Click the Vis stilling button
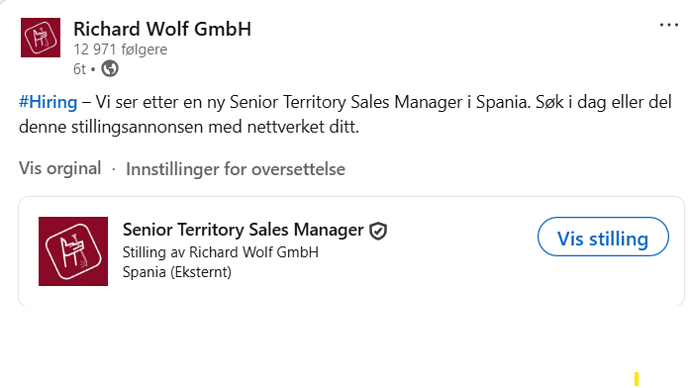The width and height of the screenshot is (690, 388). [603, 237]
